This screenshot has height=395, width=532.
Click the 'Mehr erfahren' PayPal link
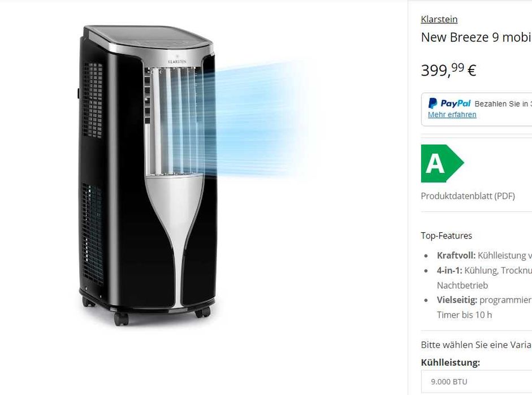[x=452, y=115]
